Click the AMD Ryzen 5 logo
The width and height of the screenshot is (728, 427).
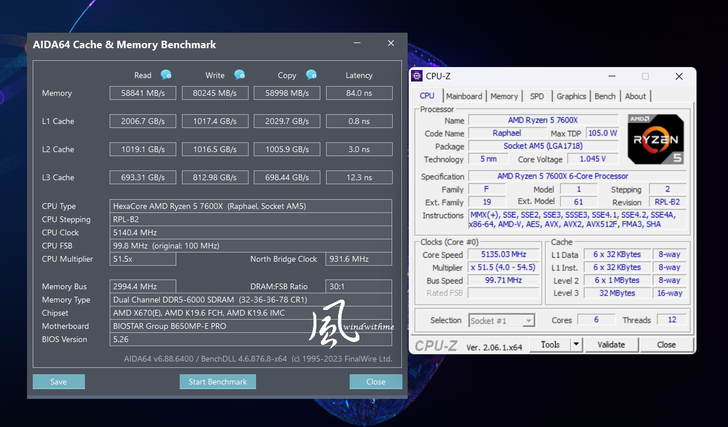pyautogui.click(x=655, y=140)
